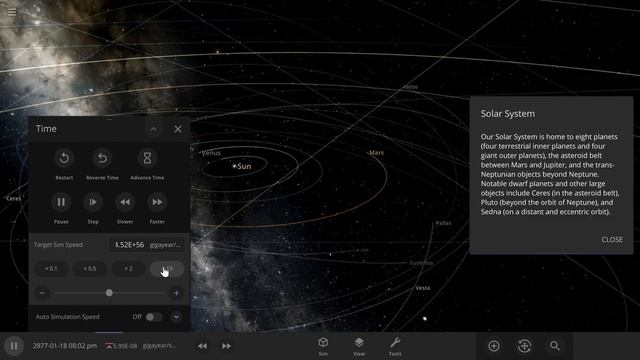This screenshot has width=640, height=360.
Task: Click the sim speed slider handle
Action: coord(109,293)
